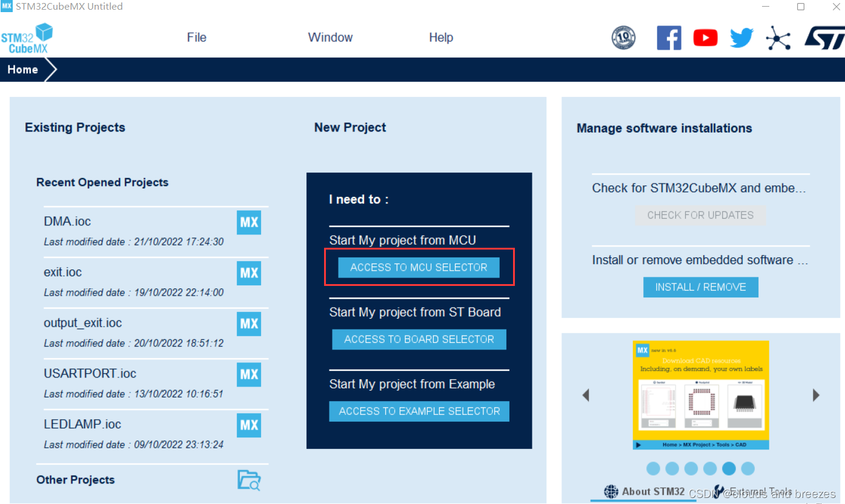The height and width of the screenshot is (504, 845).
Task: Click the MX icon beside USARTPORT.ioc
Action: point(249,374)
